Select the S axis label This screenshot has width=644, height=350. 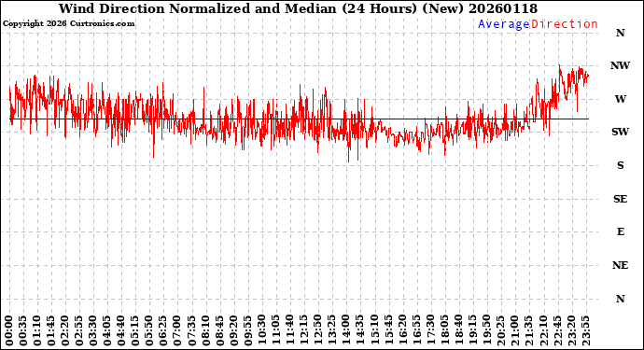[x=620, y=165]
